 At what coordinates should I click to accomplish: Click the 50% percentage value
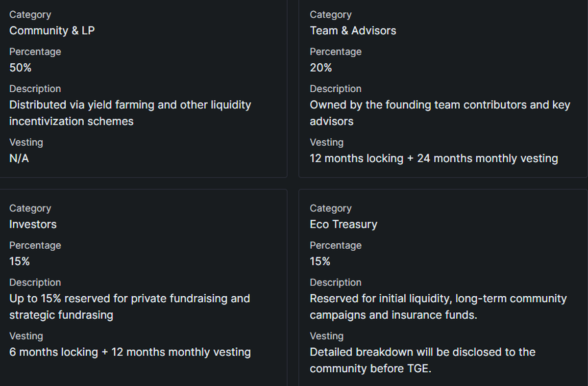[21, 68]
